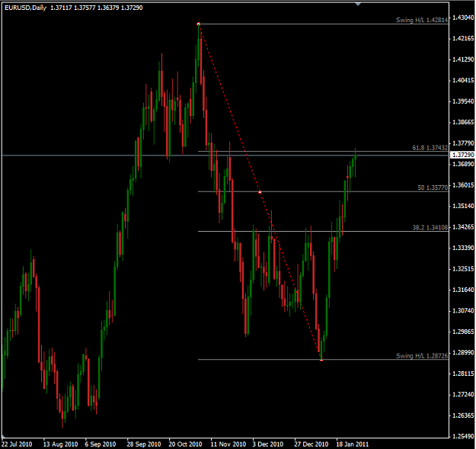
Task: Click the current price tag 1.37290
Action: (462, 155)
